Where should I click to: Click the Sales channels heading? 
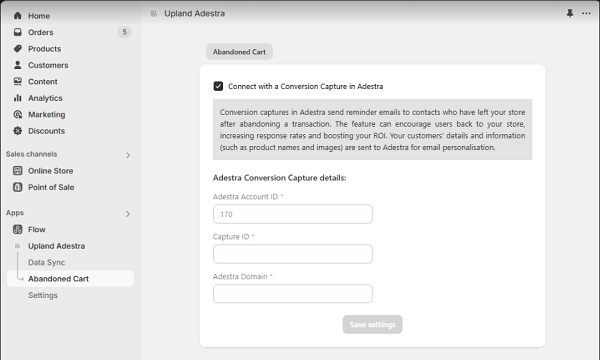[31, 154]
